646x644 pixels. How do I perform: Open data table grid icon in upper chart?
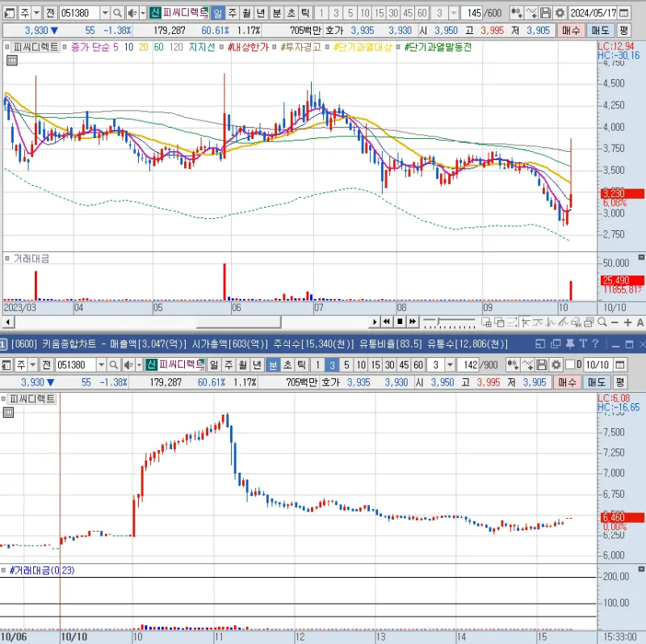pos(12,61)
